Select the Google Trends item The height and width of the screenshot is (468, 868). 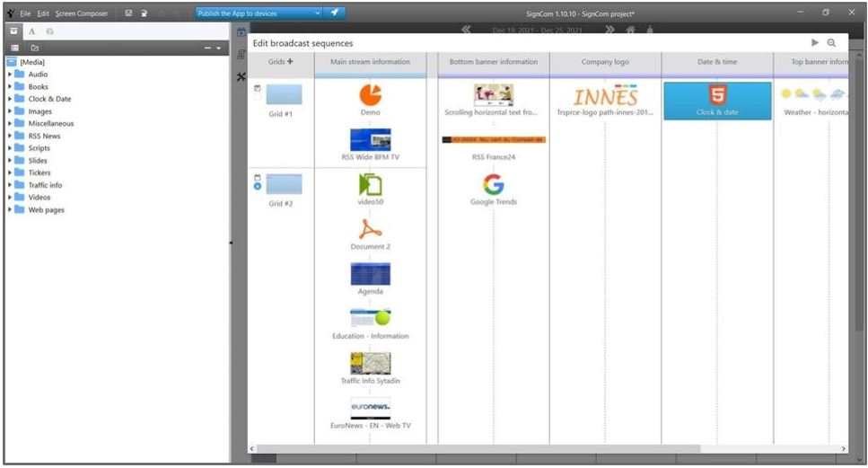pos(493,190)
